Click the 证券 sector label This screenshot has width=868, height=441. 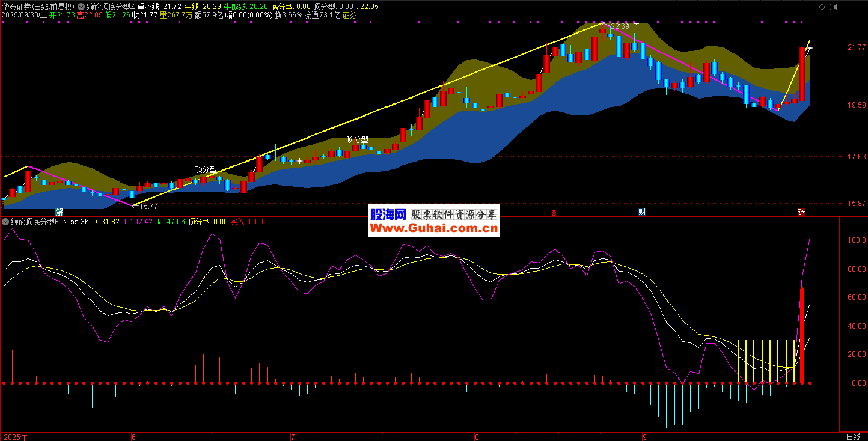[x=349, y=15]
